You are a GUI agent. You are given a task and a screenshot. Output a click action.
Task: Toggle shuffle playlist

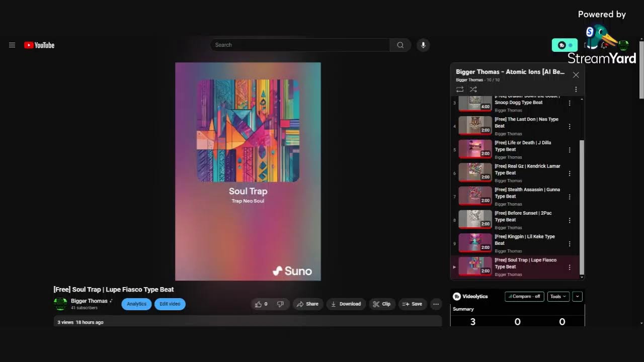click(x=473, y=89)
